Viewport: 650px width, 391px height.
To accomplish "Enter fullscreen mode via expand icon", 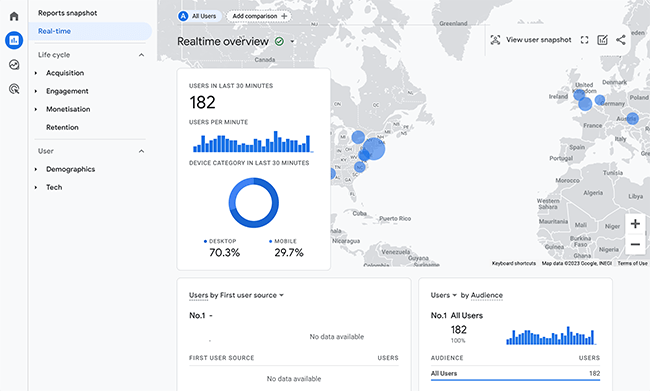I will click(585, 40).
